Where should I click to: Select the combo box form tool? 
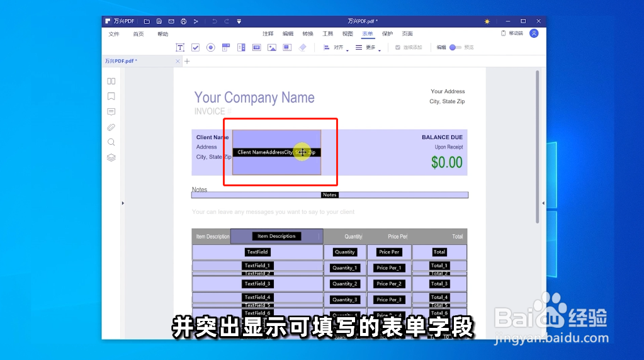tap(226, 48)
